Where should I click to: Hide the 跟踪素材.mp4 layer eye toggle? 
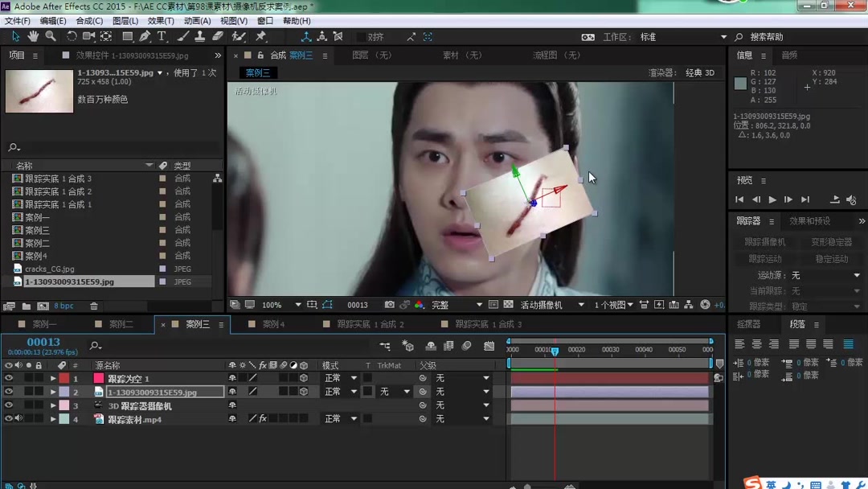tap(8, 418)
